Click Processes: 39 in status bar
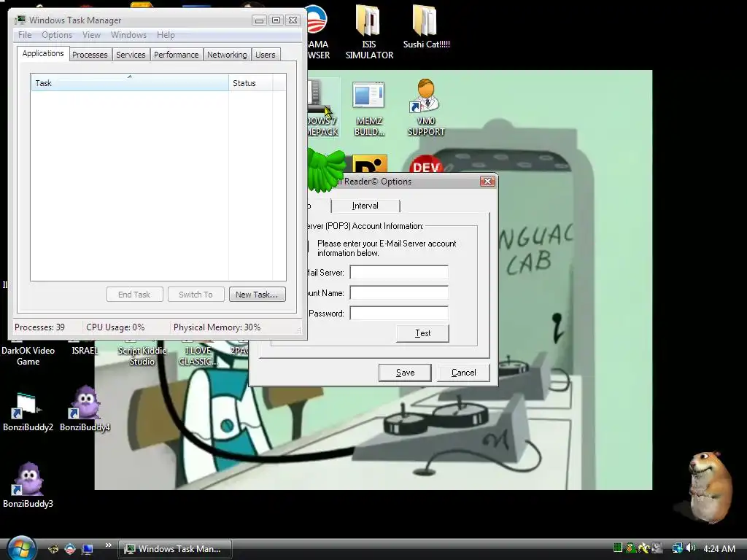 [x=39, y=327]
